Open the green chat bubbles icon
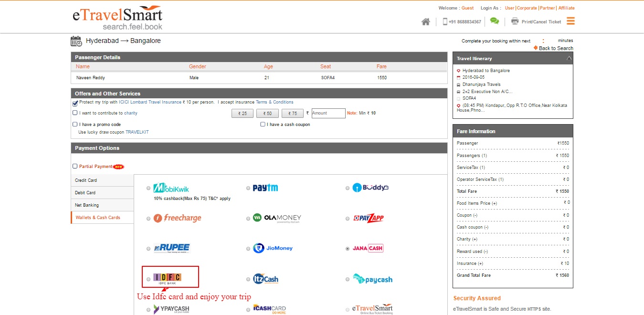 (x=495, y=21)
